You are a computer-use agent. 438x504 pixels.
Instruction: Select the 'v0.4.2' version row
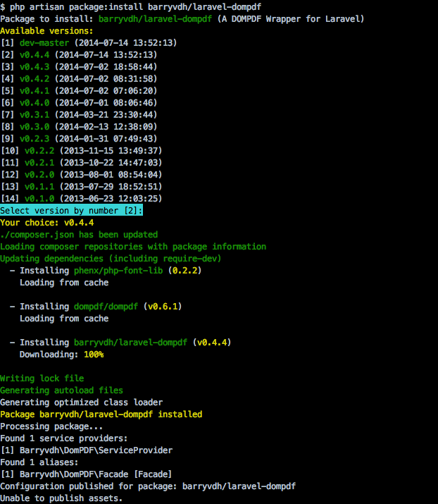(79, 79)
